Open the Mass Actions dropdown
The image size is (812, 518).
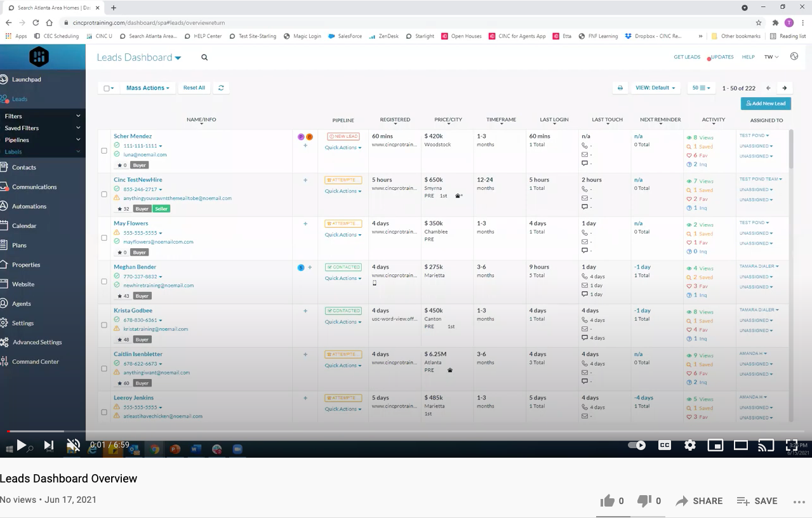pos(147,88)
